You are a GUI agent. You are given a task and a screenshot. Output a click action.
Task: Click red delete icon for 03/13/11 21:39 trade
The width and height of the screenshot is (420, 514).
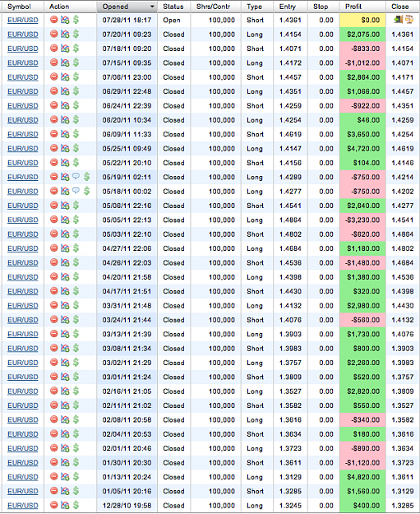[x=54, y=334]
